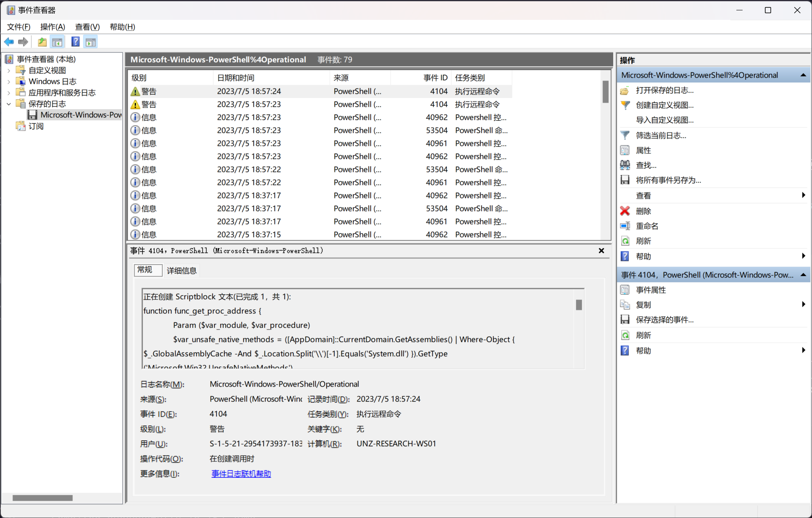Click the Up one level folder icon

click(x=42, y=42)
